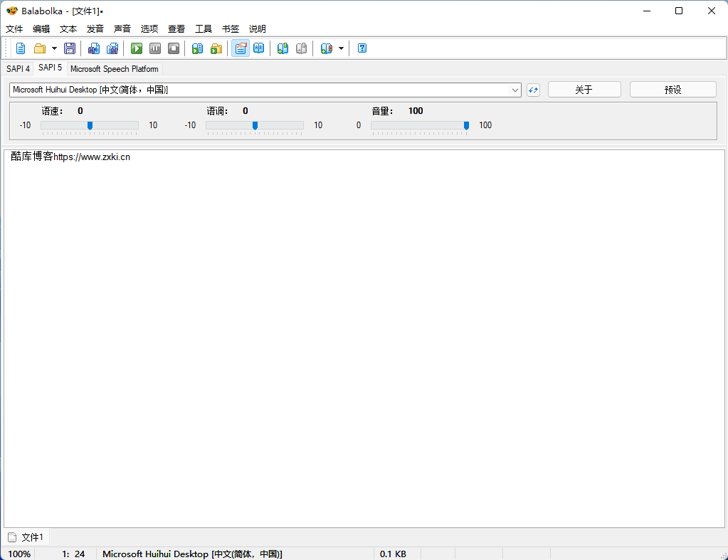Click the 关于 button
Viewport: 728px width, 560px height.
coord(584,90)
